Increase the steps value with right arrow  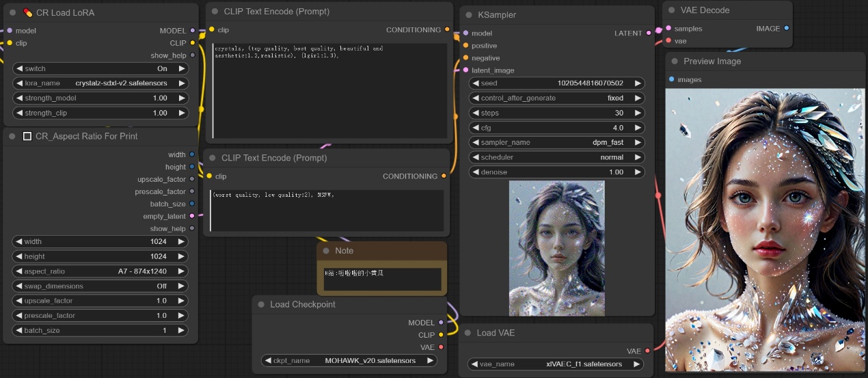point(638,113)
